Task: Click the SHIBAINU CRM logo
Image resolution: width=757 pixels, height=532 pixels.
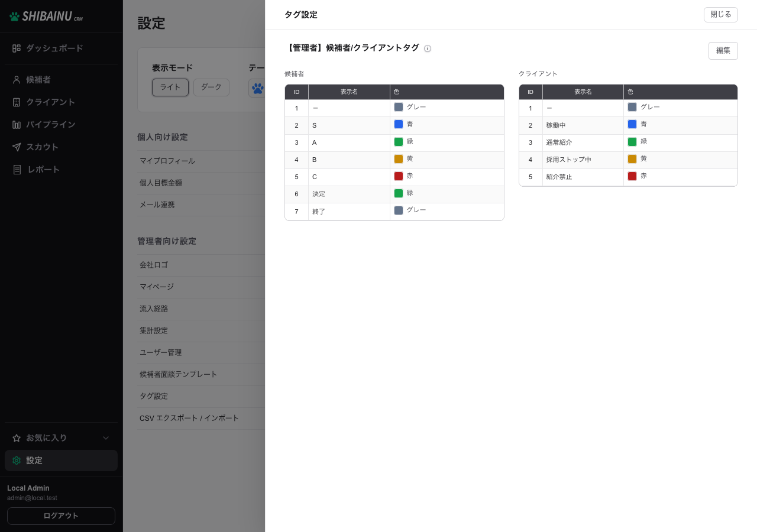Action: 46,17
